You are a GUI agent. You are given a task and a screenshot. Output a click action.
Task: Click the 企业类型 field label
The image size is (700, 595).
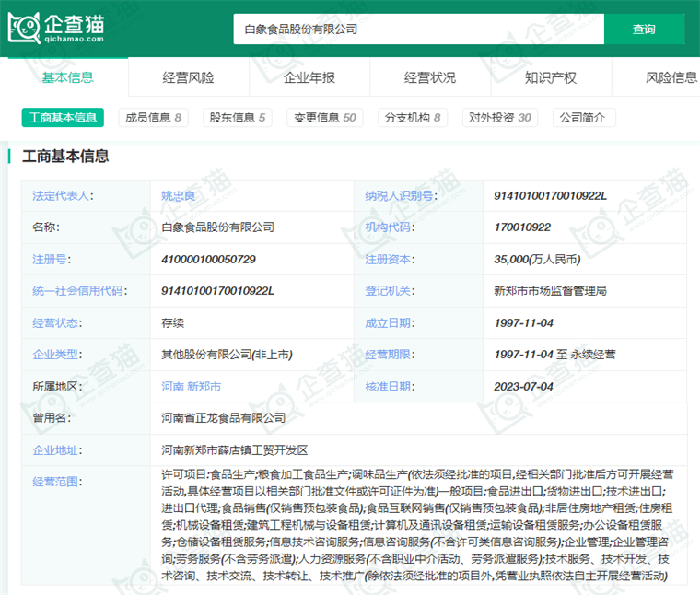click(57, 355)
